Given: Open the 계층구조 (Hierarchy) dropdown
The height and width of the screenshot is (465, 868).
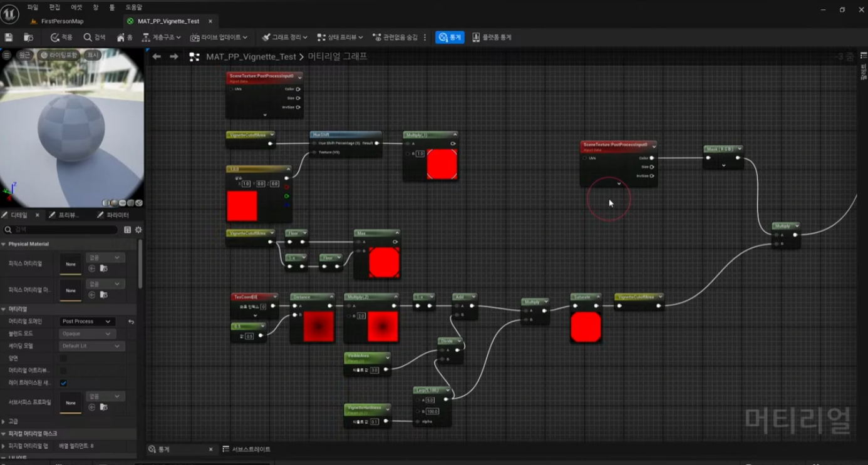Looking at the screenshot, I should (161, 38).
